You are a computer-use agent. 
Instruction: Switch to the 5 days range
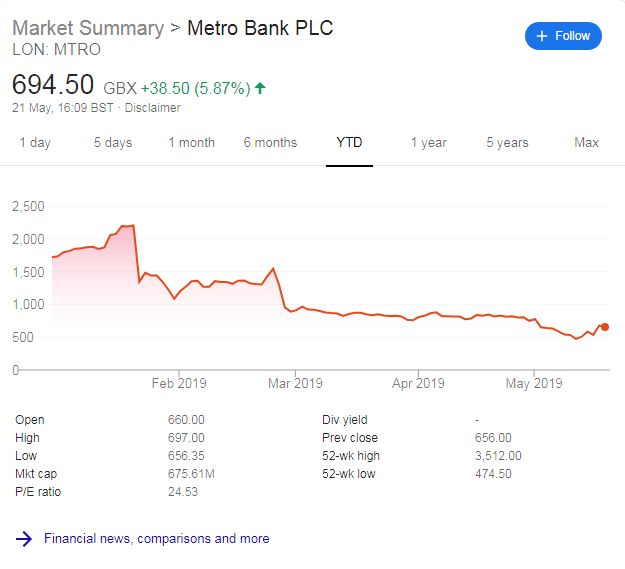(x=113, y=143)
